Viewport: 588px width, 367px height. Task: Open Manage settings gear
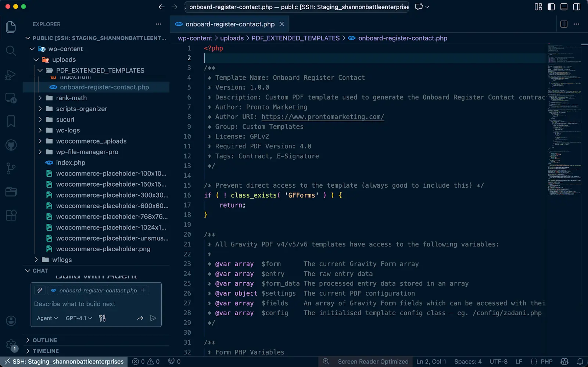click(11, 345)
